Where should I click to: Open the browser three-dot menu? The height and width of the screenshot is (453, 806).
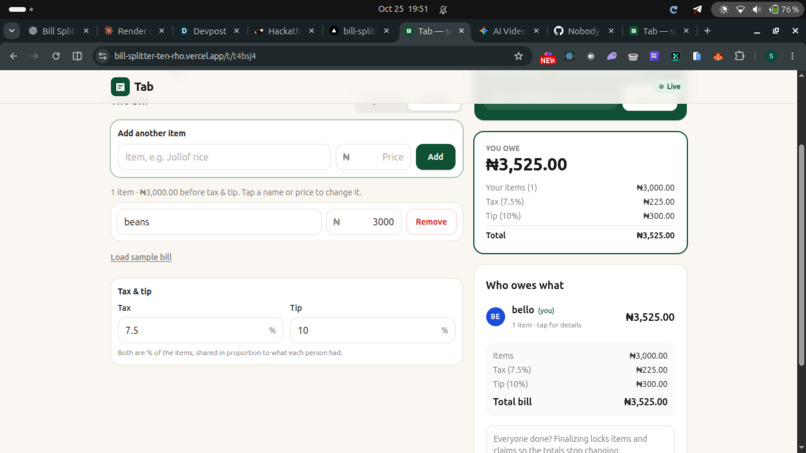click(792, 56)
